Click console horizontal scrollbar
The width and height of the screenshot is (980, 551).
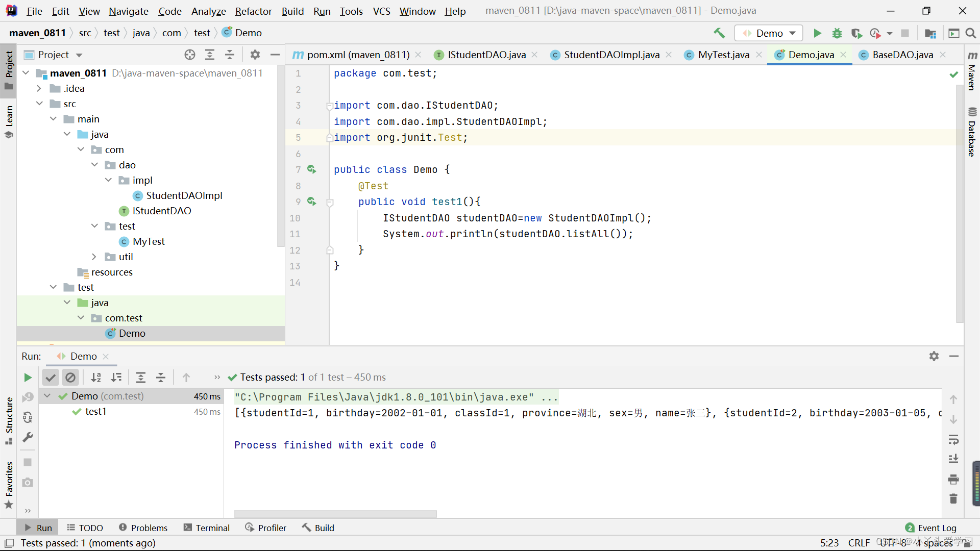click(x=335, y=514)
